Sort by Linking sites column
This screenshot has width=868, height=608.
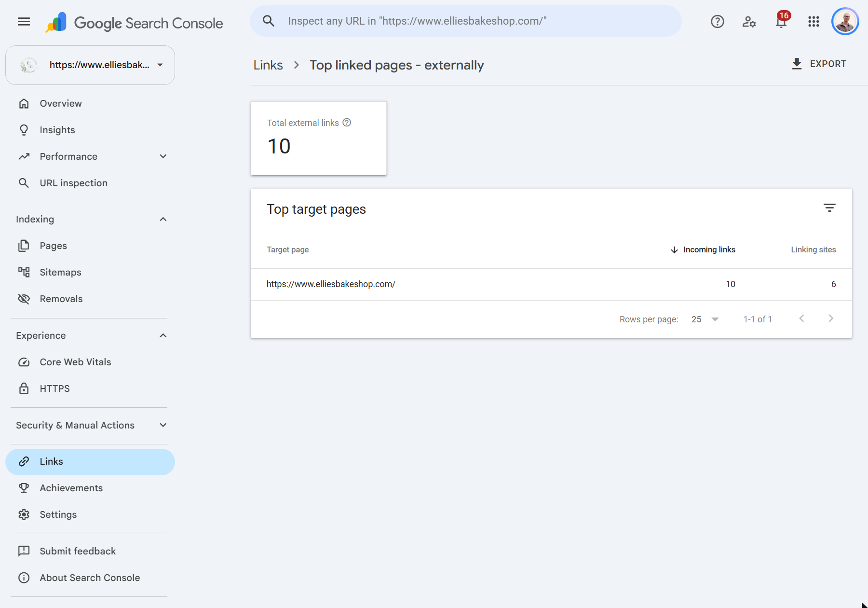point(813,249)
